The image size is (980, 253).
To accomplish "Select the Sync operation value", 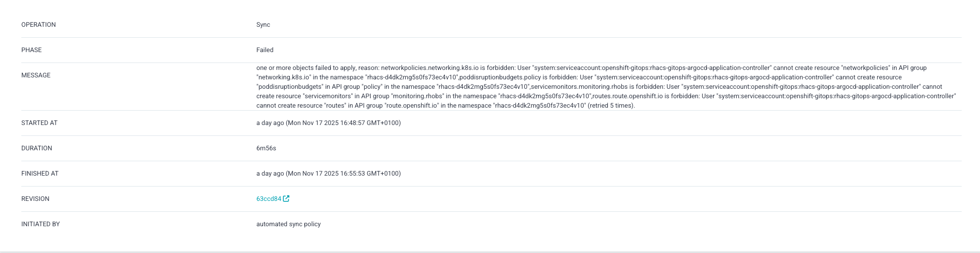I will 263,25.
